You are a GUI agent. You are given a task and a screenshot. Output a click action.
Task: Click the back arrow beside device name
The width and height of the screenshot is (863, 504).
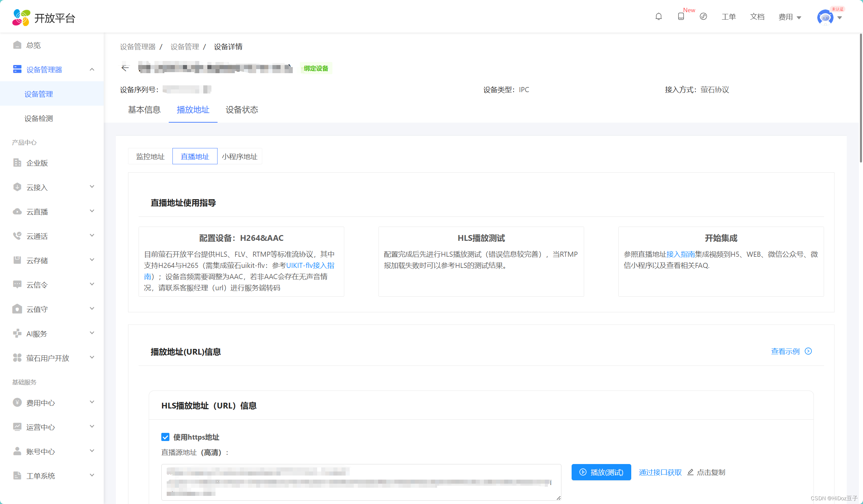coord(125,68)
